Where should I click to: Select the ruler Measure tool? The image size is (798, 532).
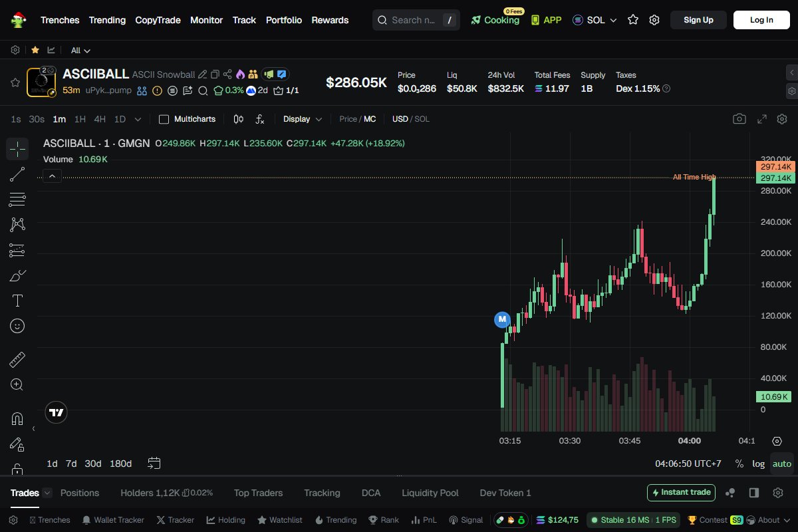[17, 360]
